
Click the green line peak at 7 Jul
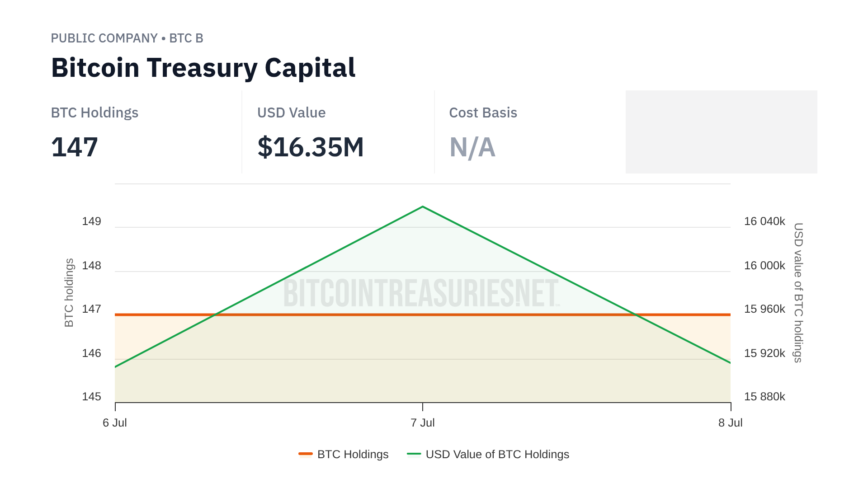click(423, 207)
